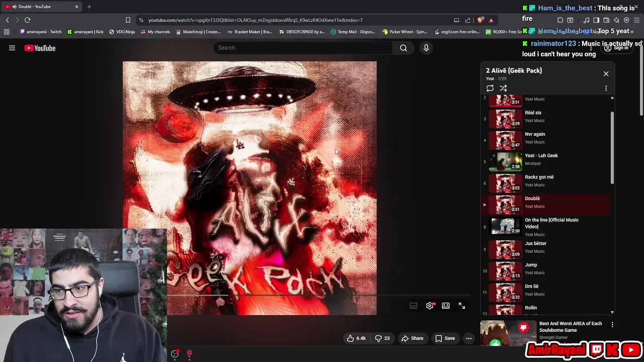Image resolution: width=644 pixels, height=362 pixels.
Task: Toggle shuffle playlist
Action: click(x=503, y=88)
